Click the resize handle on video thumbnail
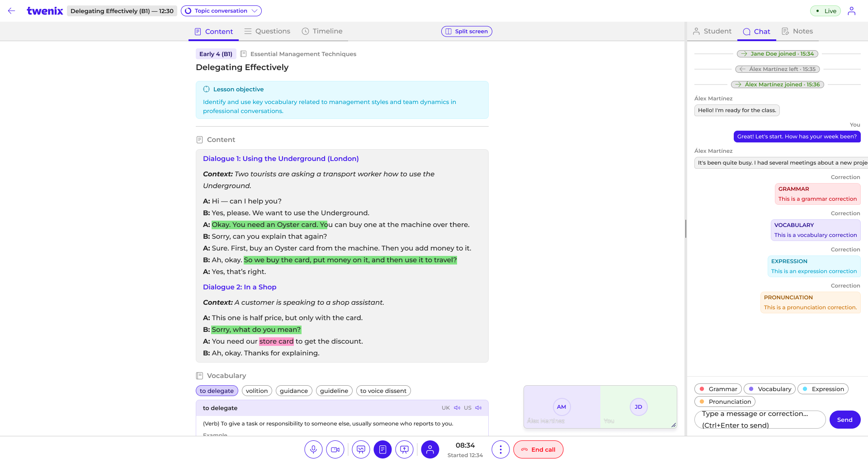Viewport: 868px width, 463px height. 673,425
